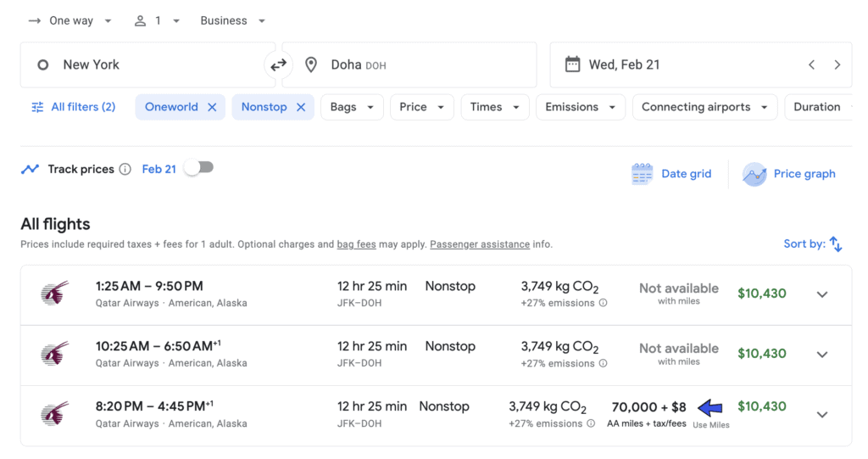Image resolution: width=868 pixels, height=459 pixels.
Task: Open the One way trip type dropdown
Action: (x=70, y=20)
